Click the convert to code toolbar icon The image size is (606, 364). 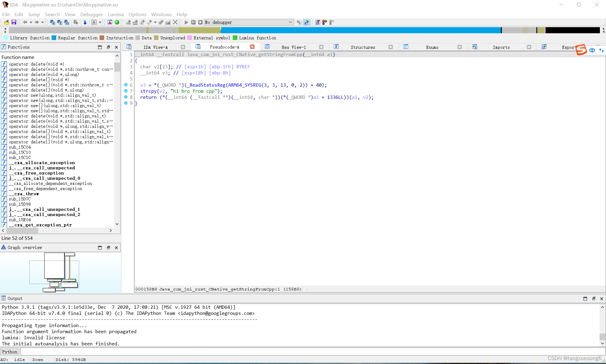click(128, 22)
